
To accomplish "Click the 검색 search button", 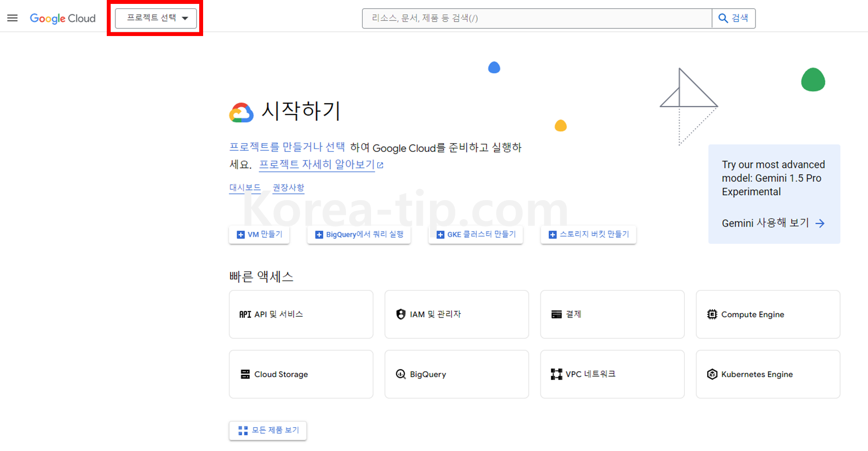I will (733, 18).
